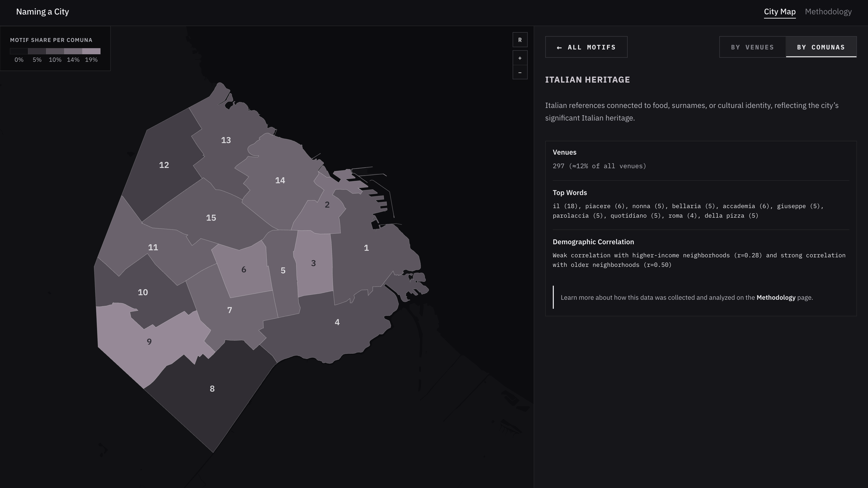This screenshot has height=488, width=868.
Task: Switch to By Venues view
Action: (752, 47)
